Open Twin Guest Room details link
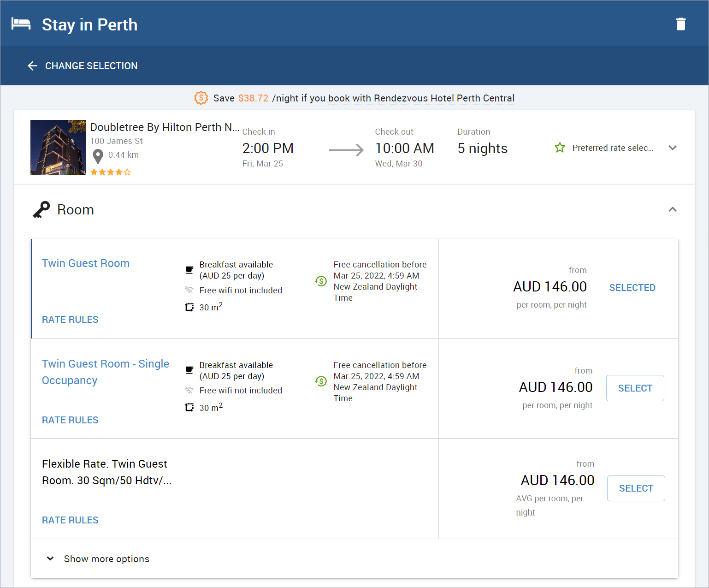Image resolution: width=709 pixels, height=588 pixels. point(86,263)
